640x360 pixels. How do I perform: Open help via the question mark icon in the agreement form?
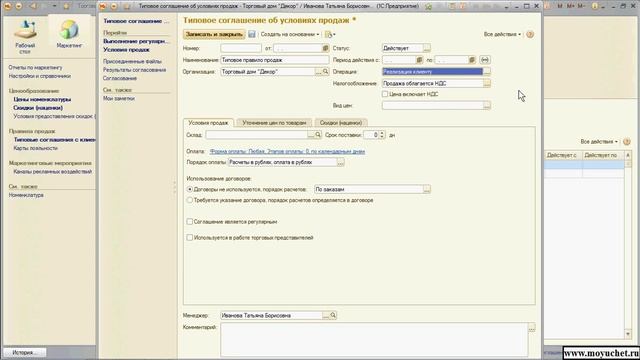coord(530,34)
